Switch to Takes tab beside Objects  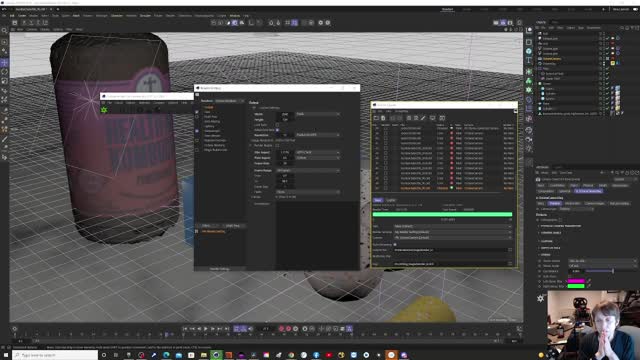555,22
